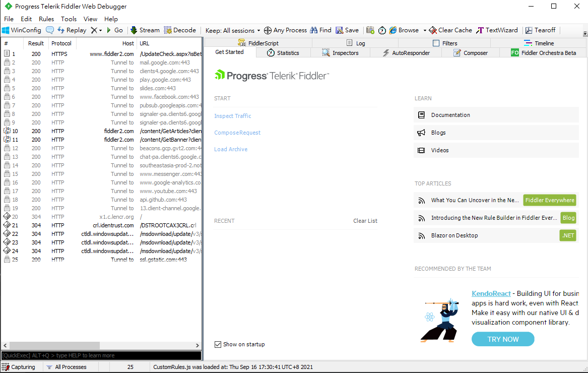
Task: Click Load Archive link
Action: (x=231, y=149)
